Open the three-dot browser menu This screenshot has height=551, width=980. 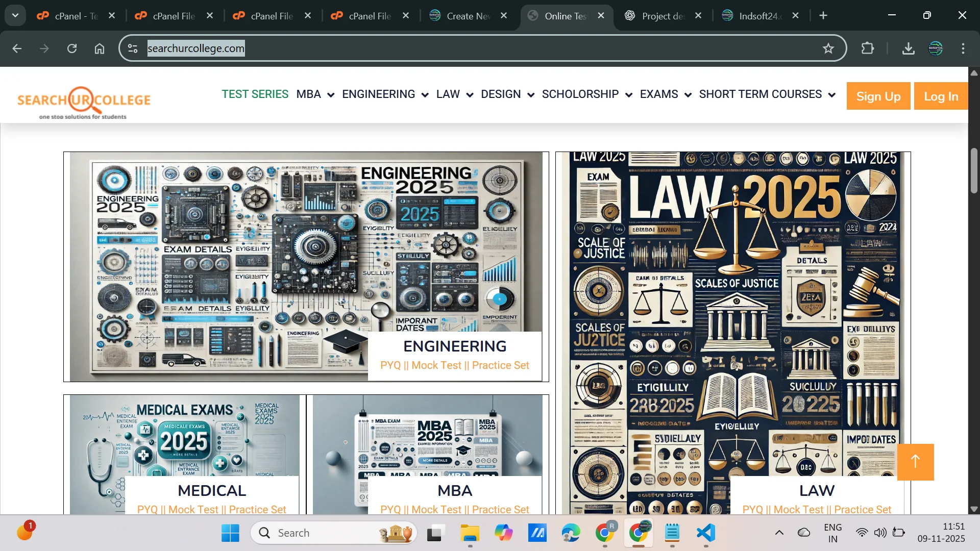click(964, 48)
